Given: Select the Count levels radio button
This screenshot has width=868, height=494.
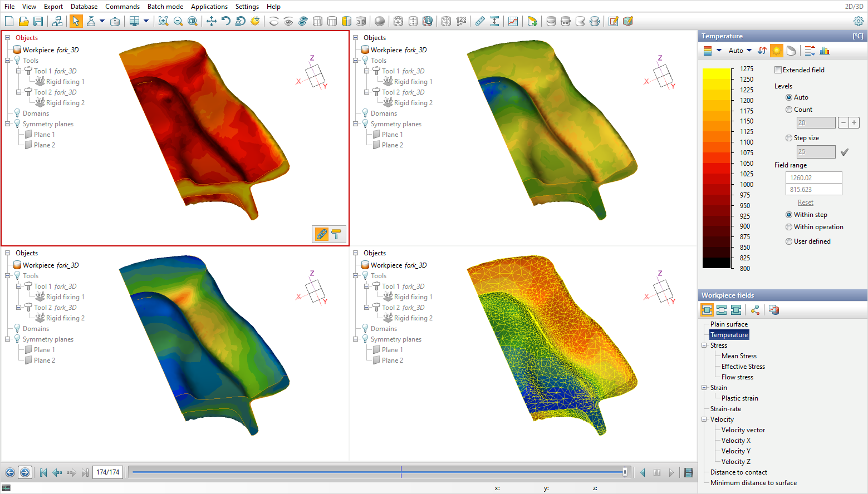Looking at the screenshot, I should pos(789,110).
